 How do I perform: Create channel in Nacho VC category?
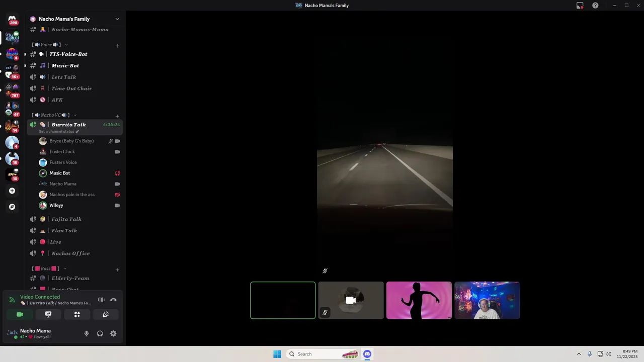pos(117,116)
